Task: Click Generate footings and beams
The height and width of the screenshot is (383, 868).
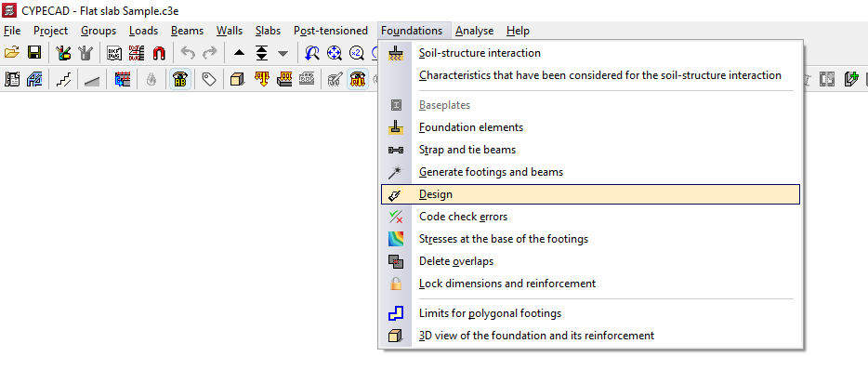Action: click(491, 172)
